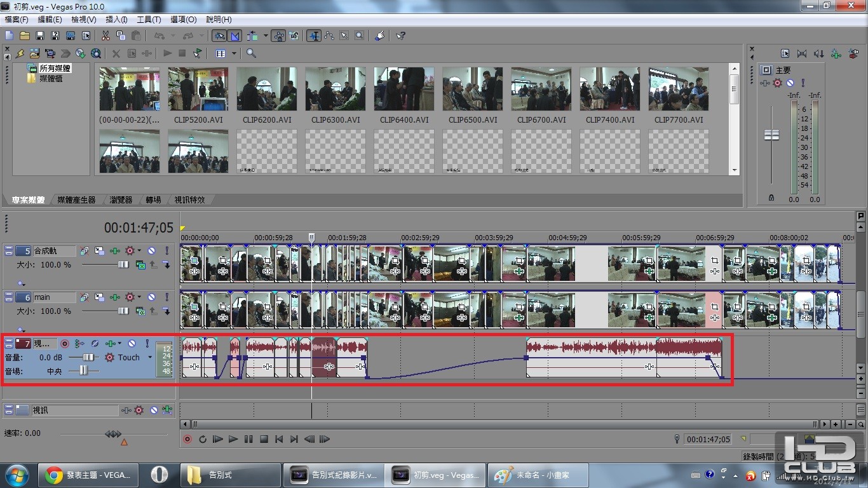Click the transport Record button
Screen dimensions: 868x488
pos(187,439)
